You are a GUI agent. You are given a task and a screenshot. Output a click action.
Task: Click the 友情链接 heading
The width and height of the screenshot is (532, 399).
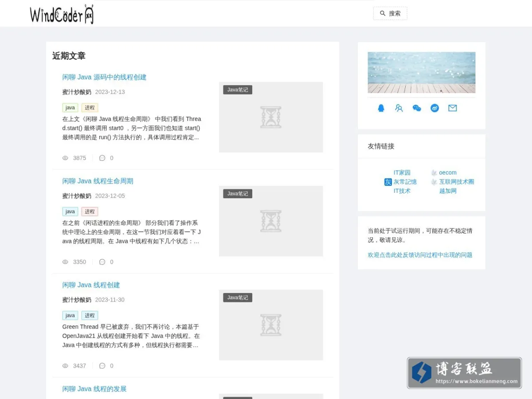[381, 146]
